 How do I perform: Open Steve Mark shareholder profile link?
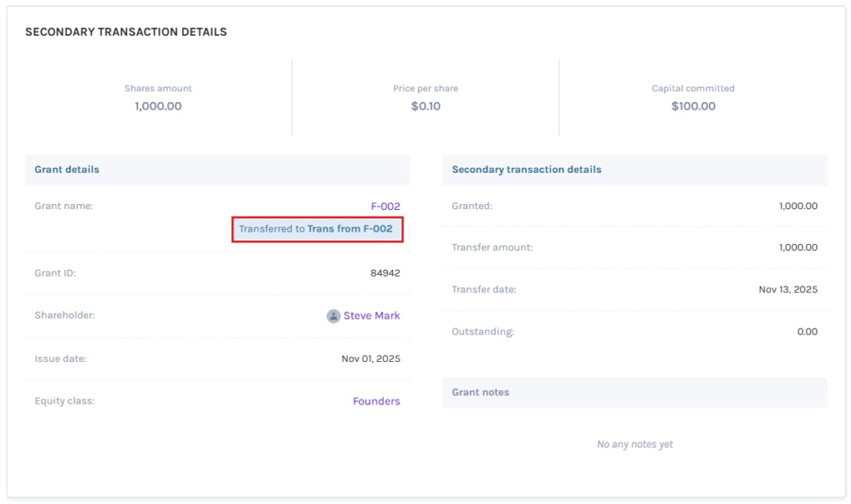point(371,316)
